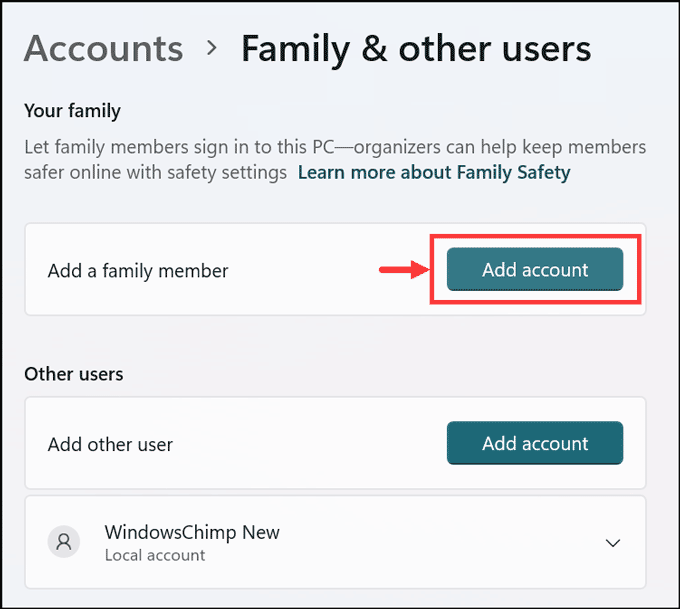Viewport: 680px width, 609px height.
Task: Click Add account for family member
Action: point(535,270)
